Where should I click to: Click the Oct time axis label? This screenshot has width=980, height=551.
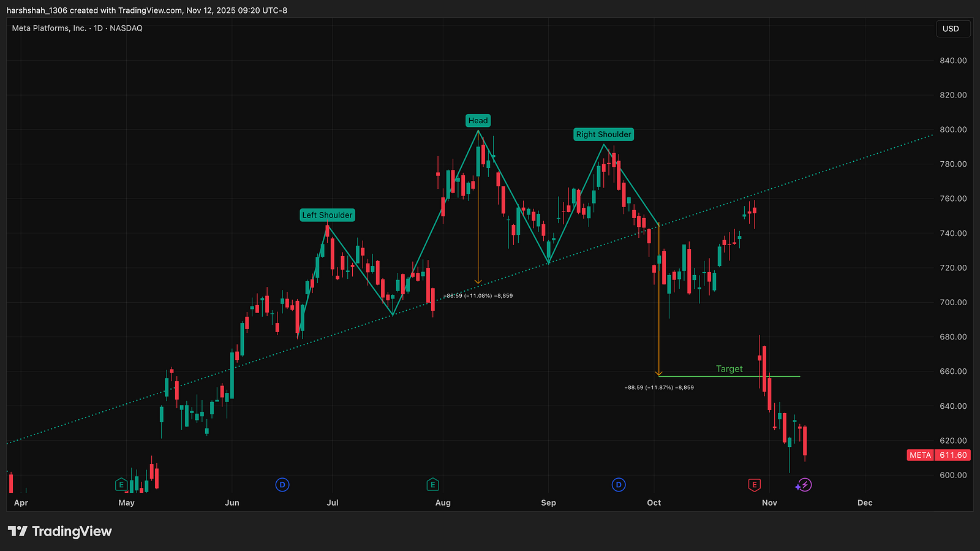click(x=654, y=503)
